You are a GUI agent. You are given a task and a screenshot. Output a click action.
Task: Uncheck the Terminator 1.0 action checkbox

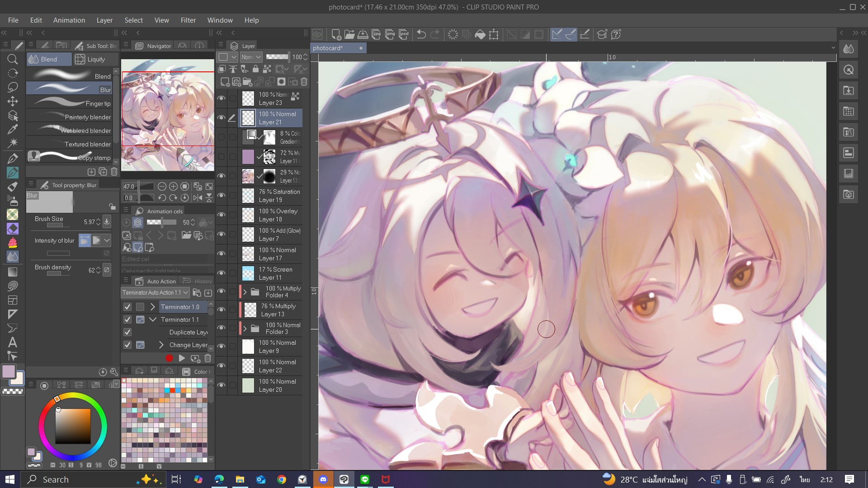click(127, 307)
